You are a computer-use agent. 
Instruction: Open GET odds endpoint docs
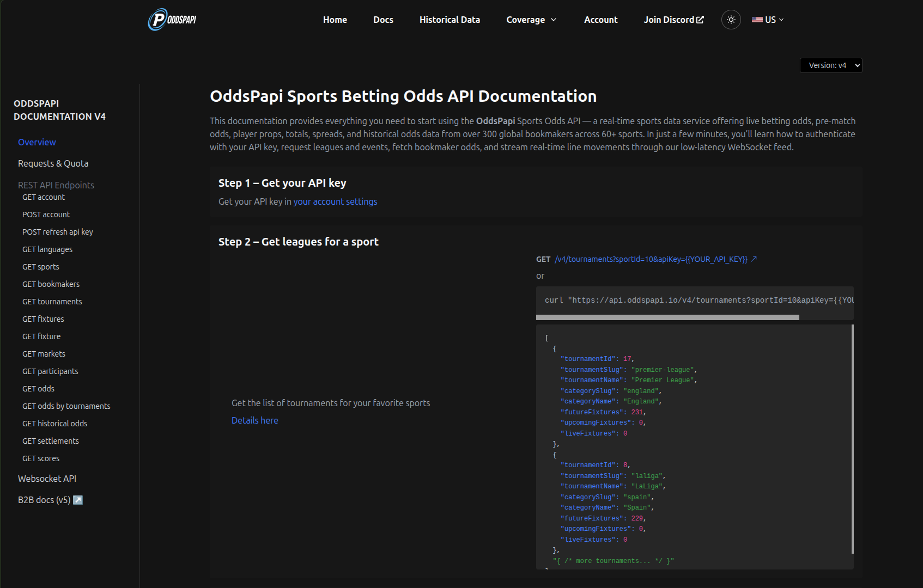click(x=38, y=389)
